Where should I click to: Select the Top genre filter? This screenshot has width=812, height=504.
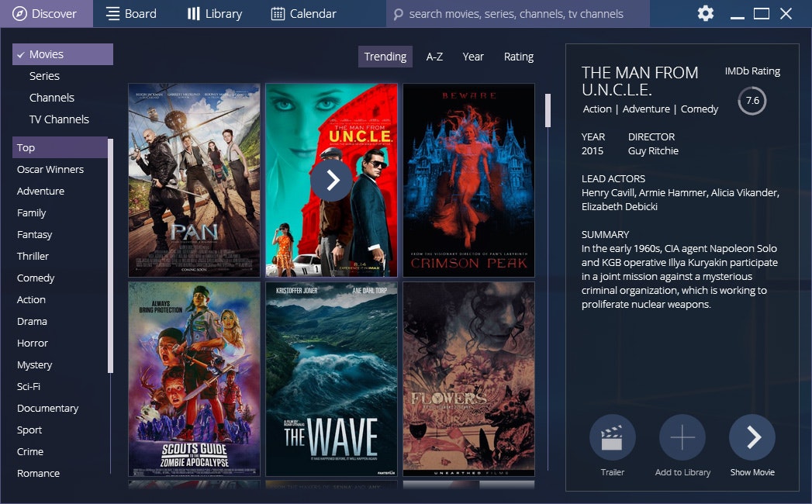[60, 147]
